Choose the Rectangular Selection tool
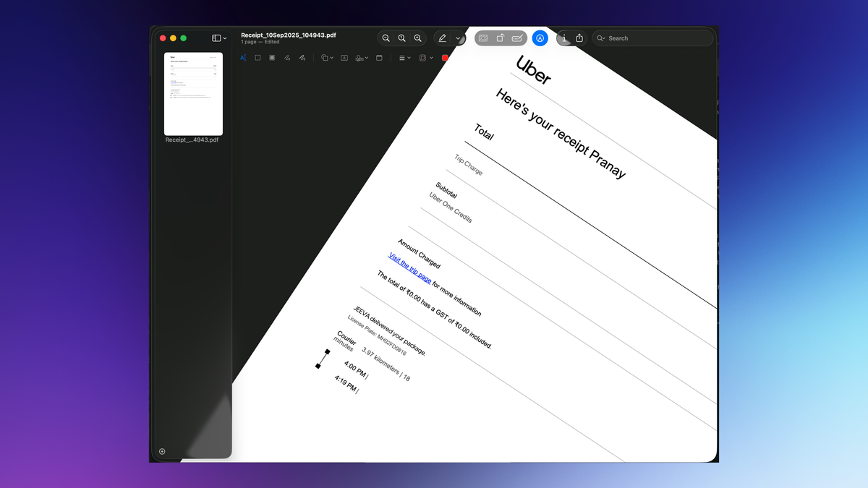Image resolution: width=868 pixels, height=488 pixels. pyautogui.click(x=258, y=58)
